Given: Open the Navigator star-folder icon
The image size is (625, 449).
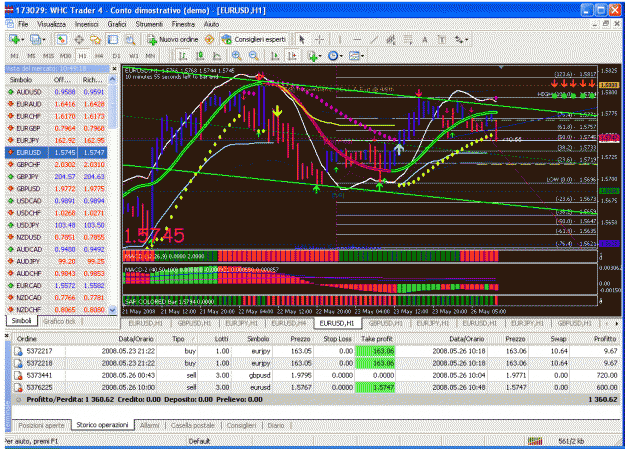Looking at the screenshot, I should click(x=95, y=39).
